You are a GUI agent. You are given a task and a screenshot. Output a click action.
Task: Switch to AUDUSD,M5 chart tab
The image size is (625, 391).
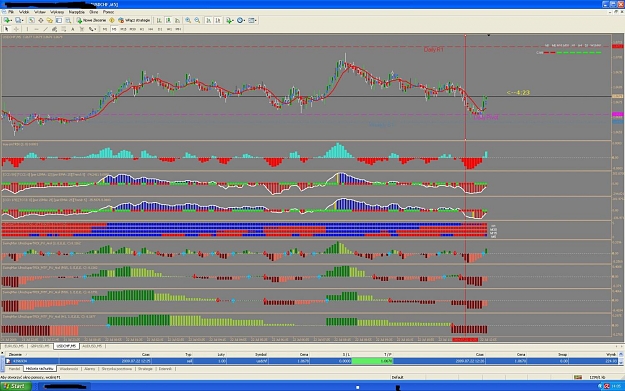pyautogui.click(x=92, y=346)
